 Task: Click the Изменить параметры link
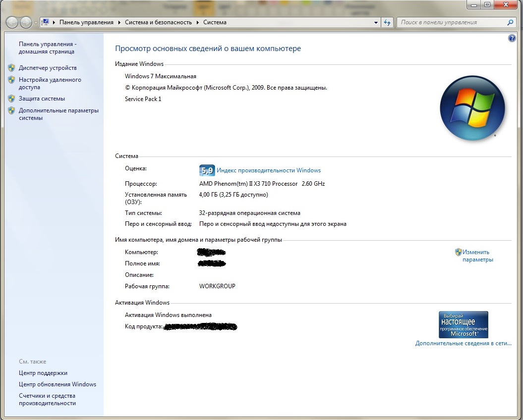point(477,256)
